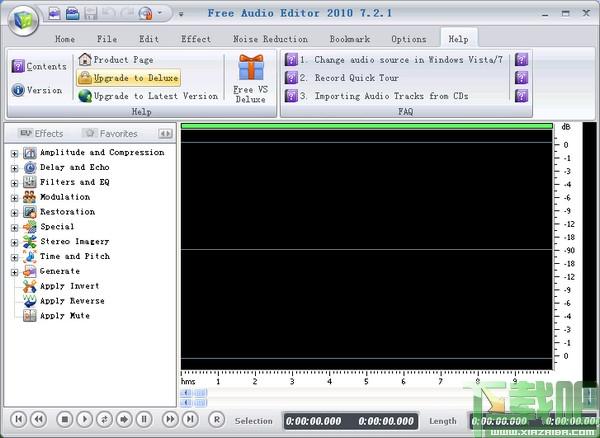Click Upgrade to Deluxe
This screenshot has height=438, width=600.
pyautogui.click(x=129, y=78)
